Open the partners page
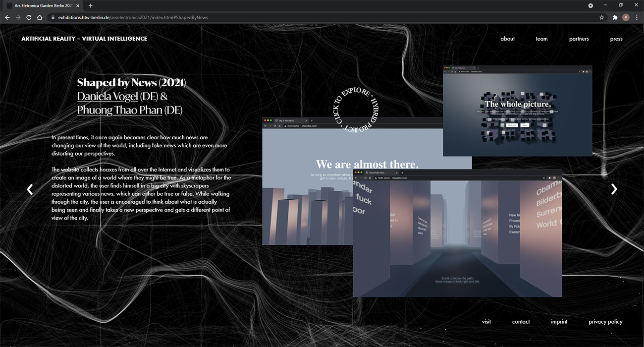Viewport: 644px width, 347px height. [579, 39]
